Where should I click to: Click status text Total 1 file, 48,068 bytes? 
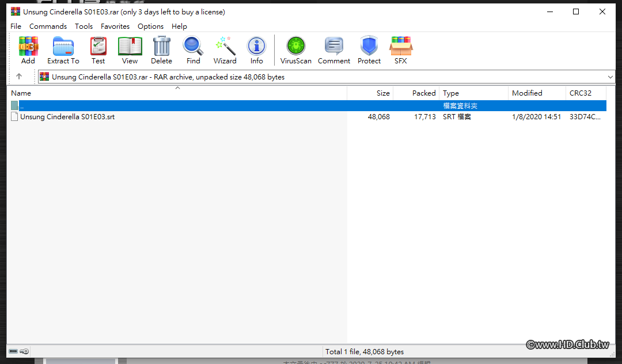tap(365, 351)
